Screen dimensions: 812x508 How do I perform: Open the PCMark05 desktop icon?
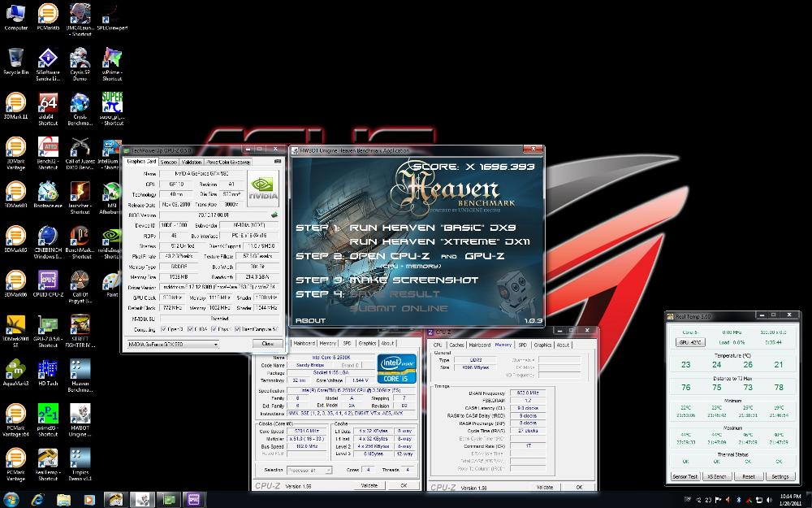point(48,16)
